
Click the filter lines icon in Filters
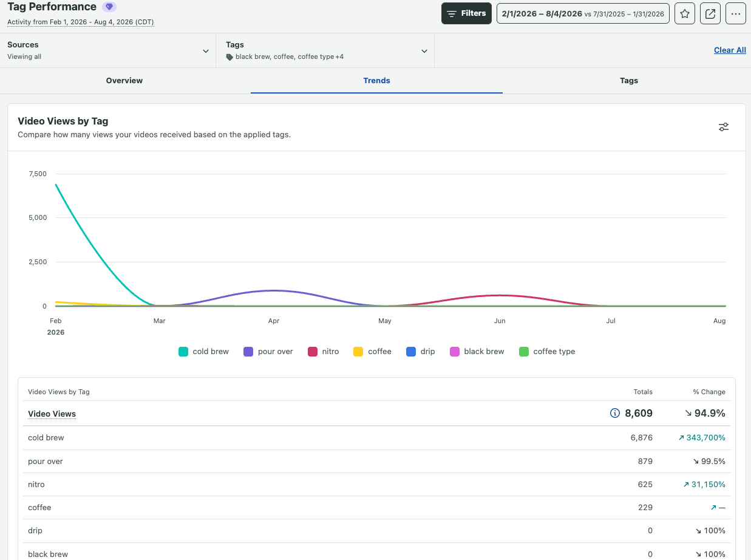(452, 13)
